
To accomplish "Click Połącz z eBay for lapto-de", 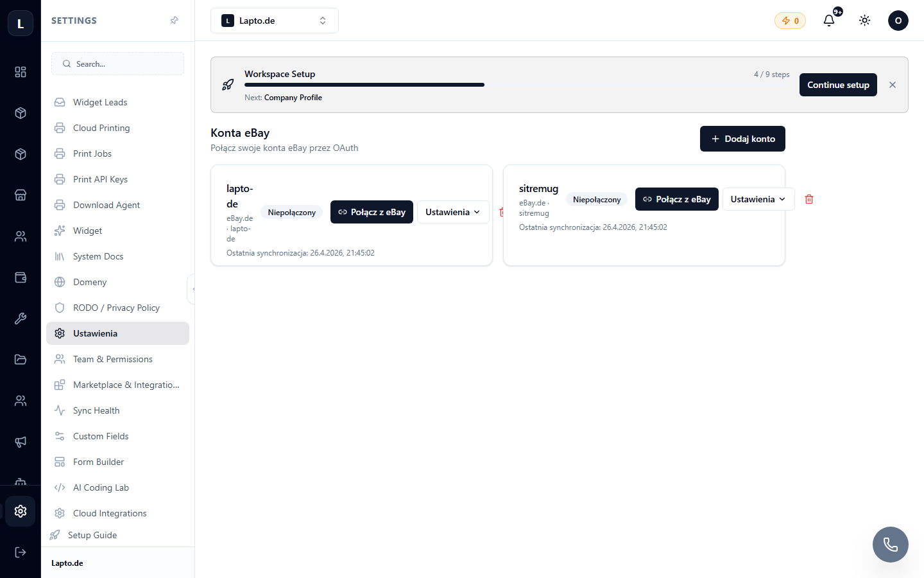I will pyautogui.click(x=372, y=212).
